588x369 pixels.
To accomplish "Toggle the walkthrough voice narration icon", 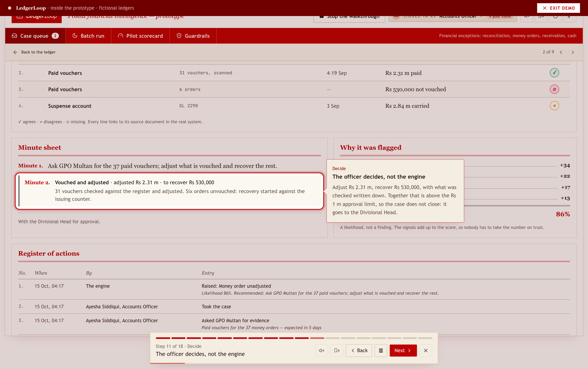I will (x=337, y=350).
